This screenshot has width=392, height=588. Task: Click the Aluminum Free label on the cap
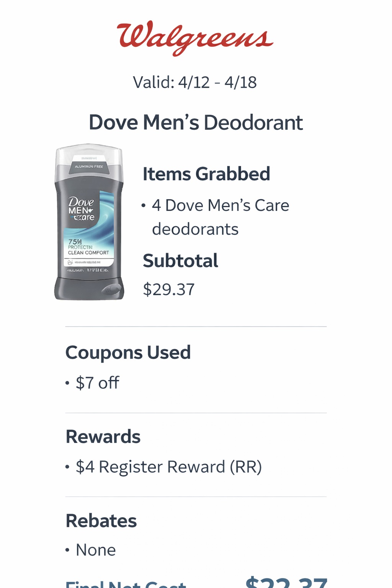coord(89,167)
